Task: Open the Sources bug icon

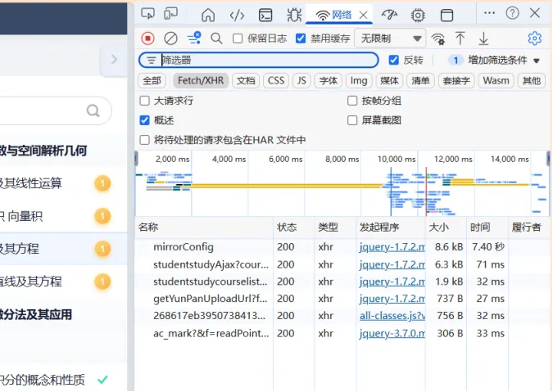Action: click(294, 16)
